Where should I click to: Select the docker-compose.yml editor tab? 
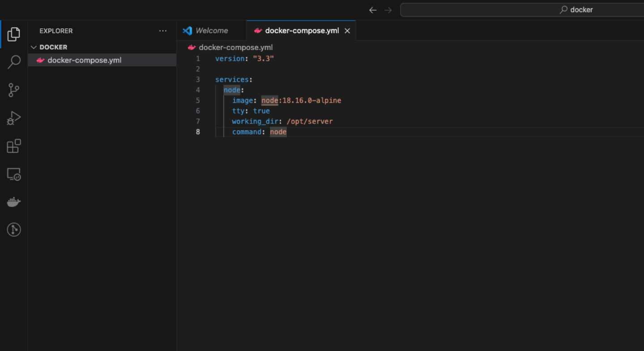pyautogui.click(x=301, y=30)
